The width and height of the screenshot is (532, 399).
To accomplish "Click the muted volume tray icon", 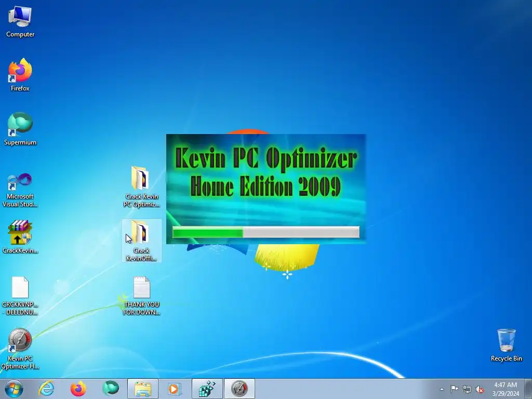I will coord(480,389).
